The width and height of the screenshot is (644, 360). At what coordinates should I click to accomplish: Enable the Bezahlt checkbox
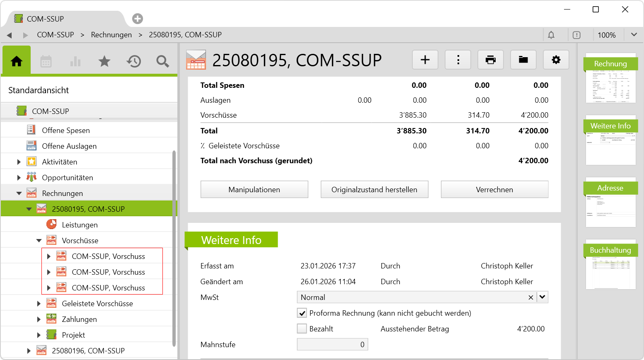pyautogui.click(x=302, y=329)
